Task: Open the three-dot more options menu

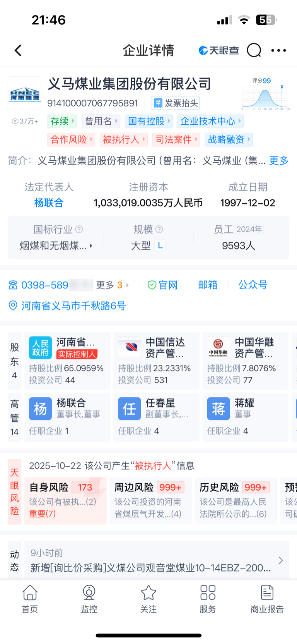Action: point(279,50)
